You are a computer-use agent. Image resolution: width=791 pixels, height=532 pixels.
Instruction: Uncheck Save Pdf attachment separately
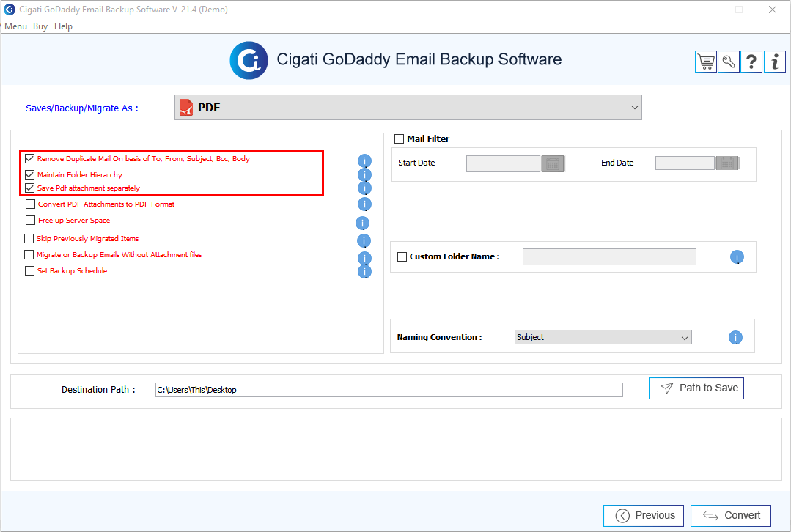pyautogui.click(x=30, y=188)
